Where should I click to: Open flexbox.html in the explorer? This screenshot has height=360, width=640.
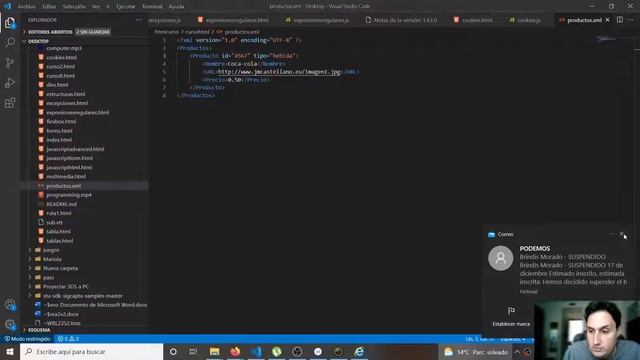tap(61, 121)
